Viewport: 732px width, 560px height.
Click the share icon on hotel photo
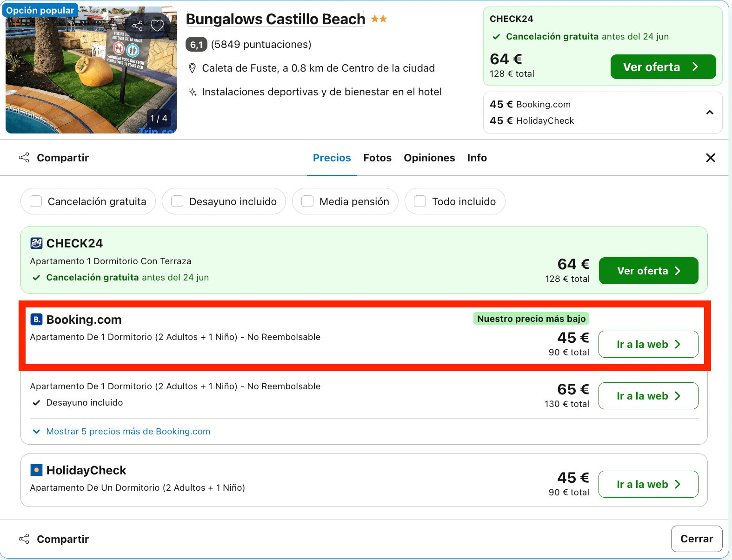click(137, 26)
